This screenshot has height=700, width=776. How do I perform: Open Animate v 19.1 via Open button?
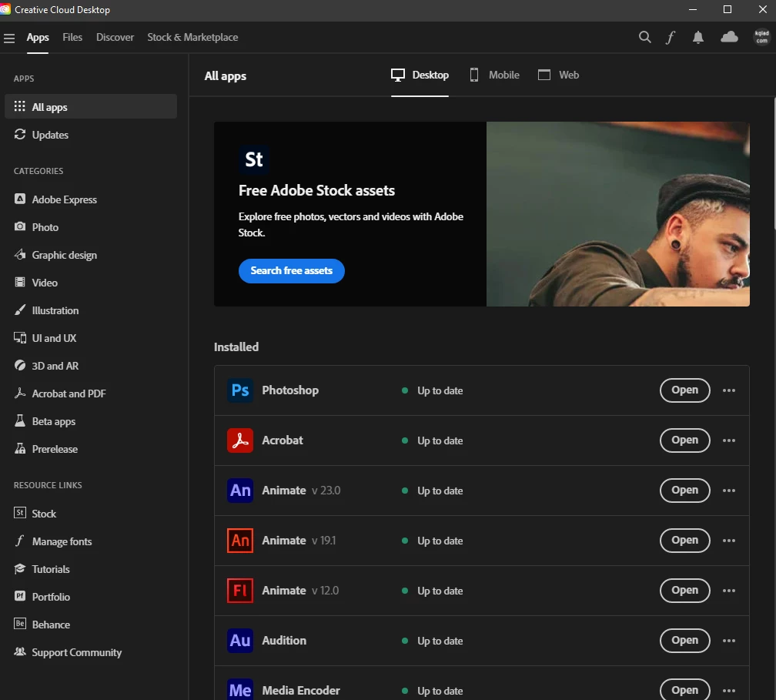click(x=684, y=540)
